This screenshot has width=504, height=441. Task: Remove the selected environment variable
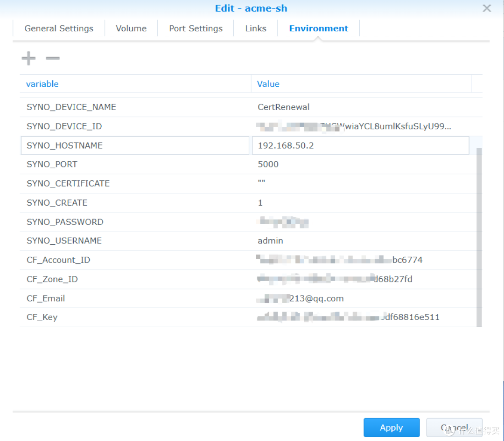[52, 59]
